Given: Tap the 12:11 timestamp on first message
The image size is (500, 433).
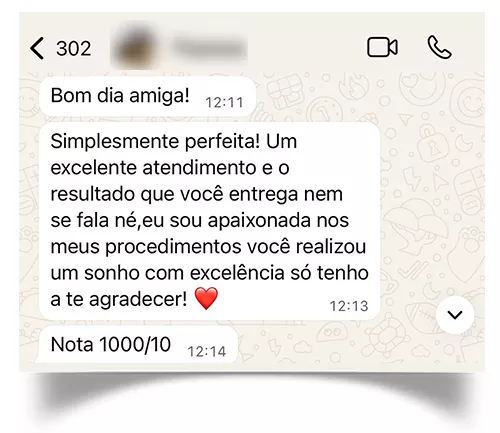Looking at the screenshot, I should 224,103.
